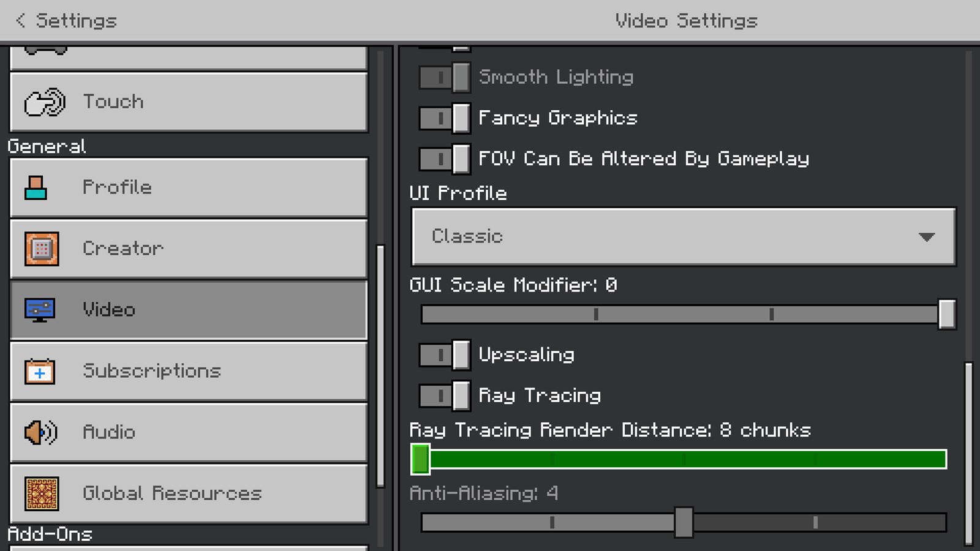This screenshot has width=980, height=551.
Task: Click the Touch hand icon
Action: (x=44, y=102)
